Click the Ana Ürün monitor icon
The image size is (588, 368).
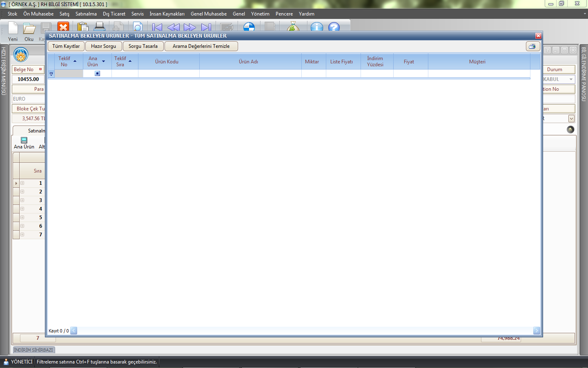24,140
